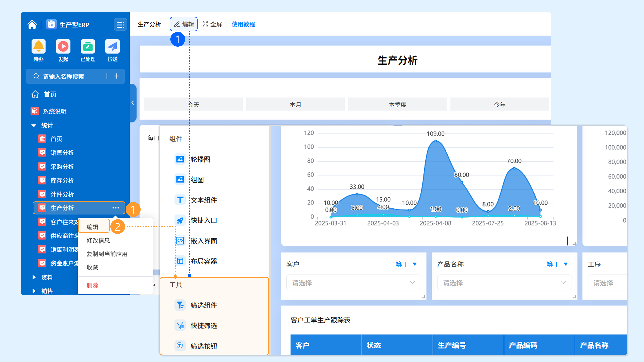Screen dimensions: 644x362
Task: Click the 客户 table column header
Action: pos(326,345)
